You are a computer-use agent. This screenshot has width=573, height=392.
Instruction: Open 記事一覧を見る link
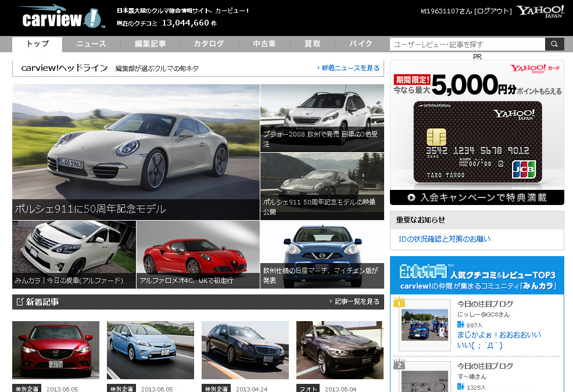355,302
